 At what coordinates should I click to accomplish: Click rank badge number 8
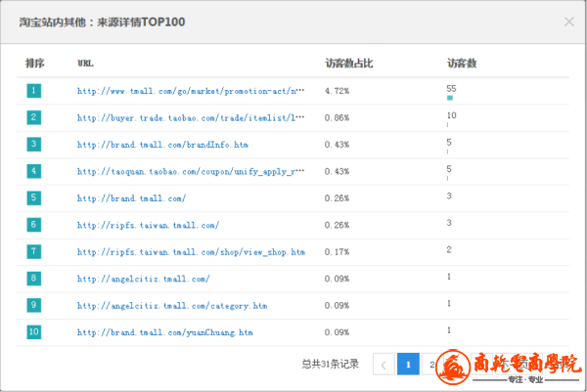33,279
